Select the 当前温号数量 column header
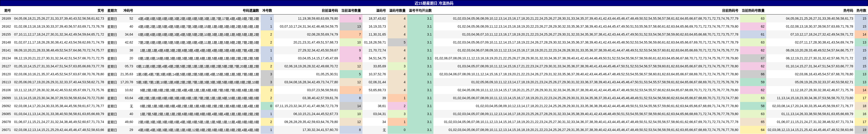868x134 pixels. (x=351, y=11)
